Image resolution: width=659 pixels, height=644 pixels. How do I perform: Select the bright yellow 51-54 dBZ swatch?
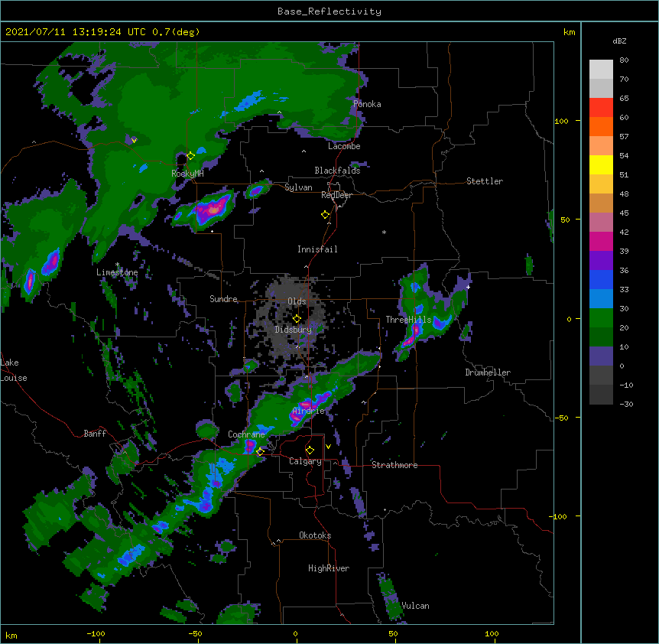[601, 164]
